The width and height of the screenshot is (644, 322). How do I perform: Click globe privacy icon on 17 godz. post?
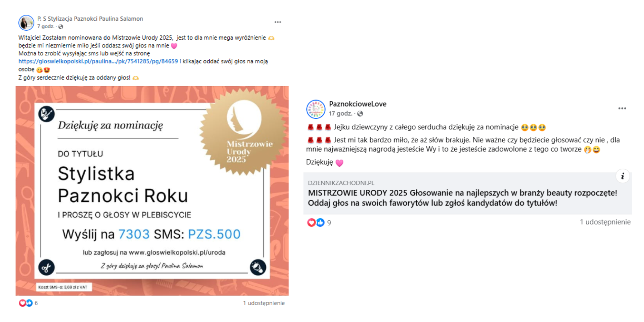pos(360,114)
